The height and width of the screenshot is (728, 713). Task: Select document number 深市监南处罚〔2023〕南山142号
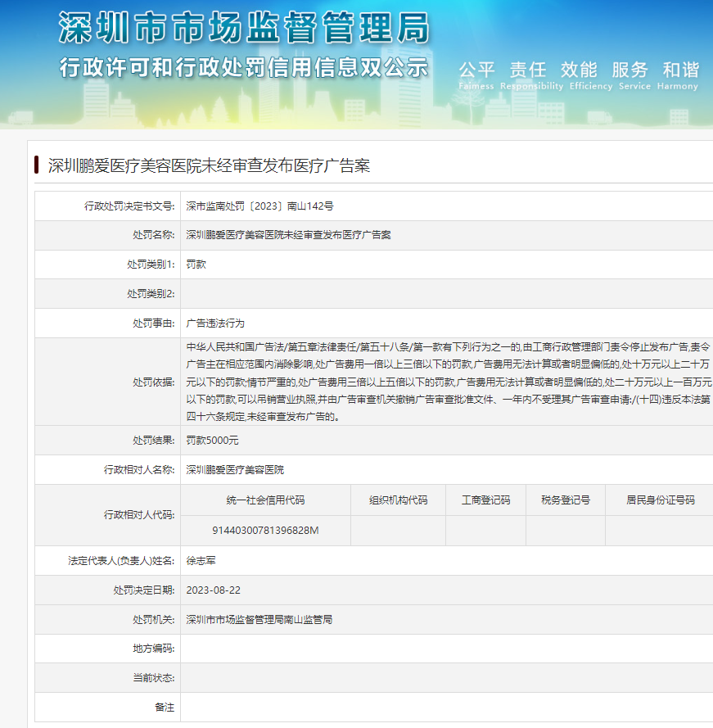tap(259, 206)
